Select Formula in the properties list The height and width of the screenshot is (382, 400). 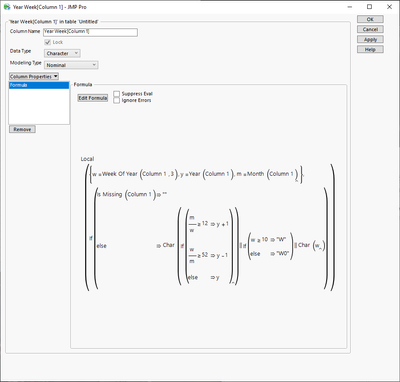tap(39, 85)
